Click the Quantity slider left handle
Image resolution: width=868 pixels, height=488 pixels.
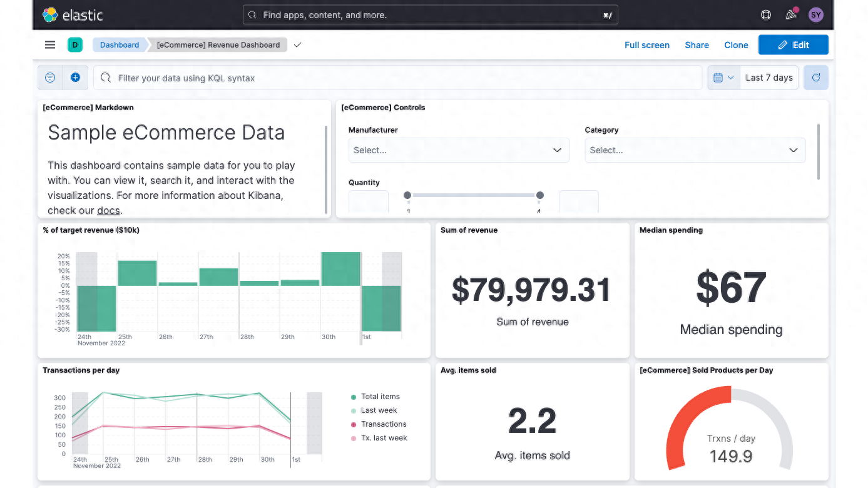pyautogui.click(x=407, y=195)
